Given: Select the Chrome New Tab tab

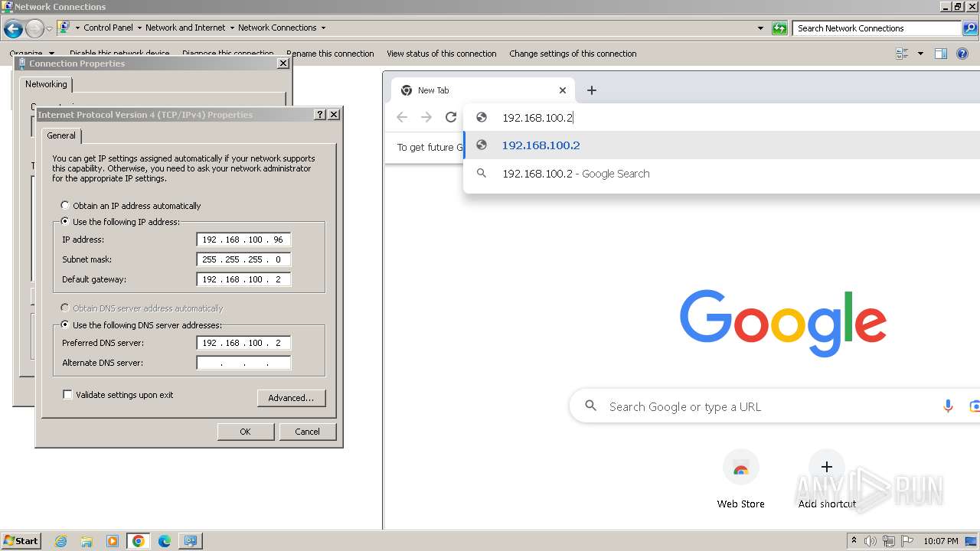Looking at the screenshot, I should click(482, 90).
